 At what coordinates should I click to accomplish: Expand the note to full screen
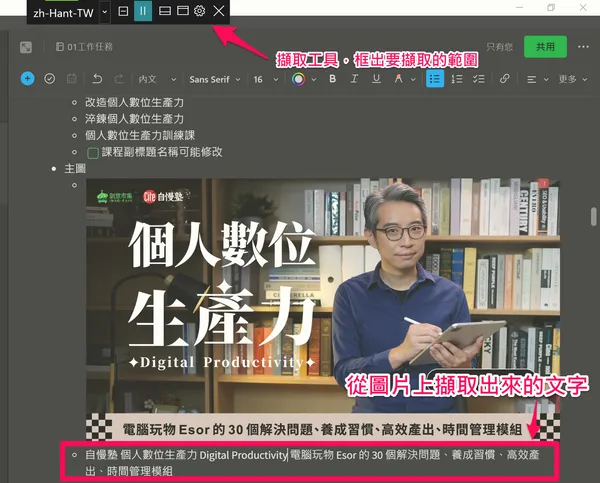pos(26,47)
